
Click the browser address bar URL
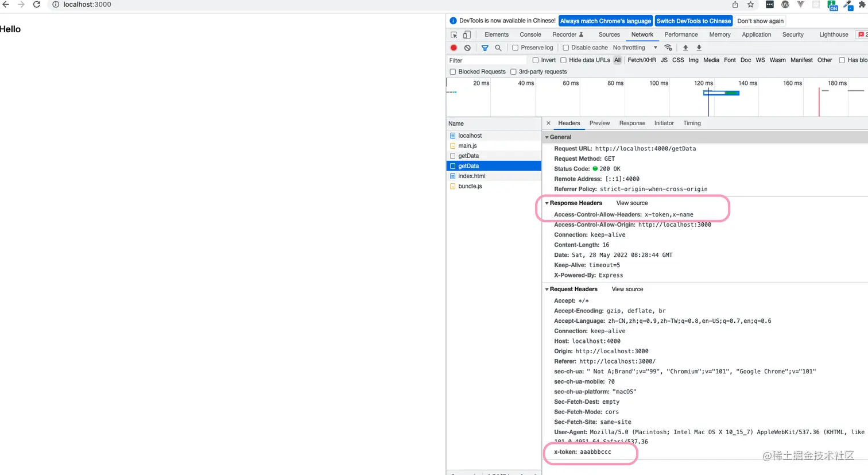pyautogui.click(x=87, y=5)
